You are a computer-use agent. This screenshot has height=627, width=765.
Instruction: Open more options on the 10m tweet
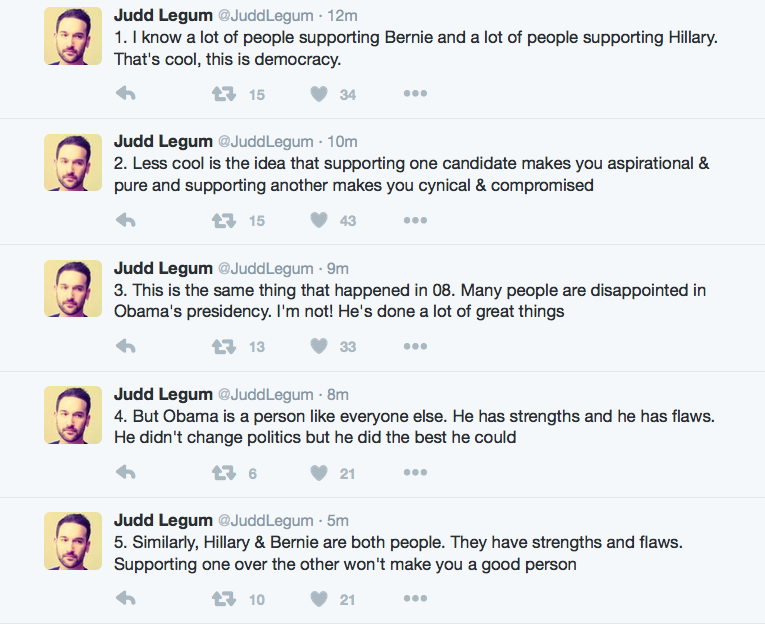pyautogui.click(x=415, y=220)
